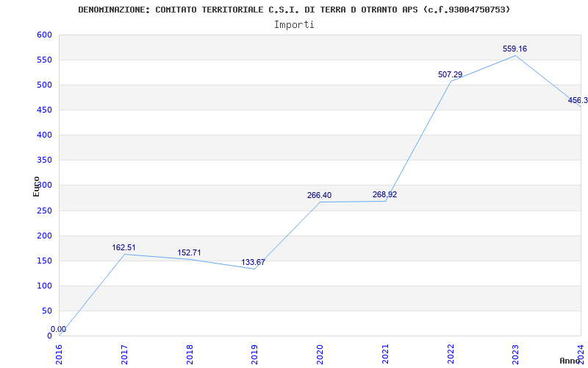Screen dimensions: 588x368
Task: Click the 2017 data point labeled 162.51
Action: point(123,248)
